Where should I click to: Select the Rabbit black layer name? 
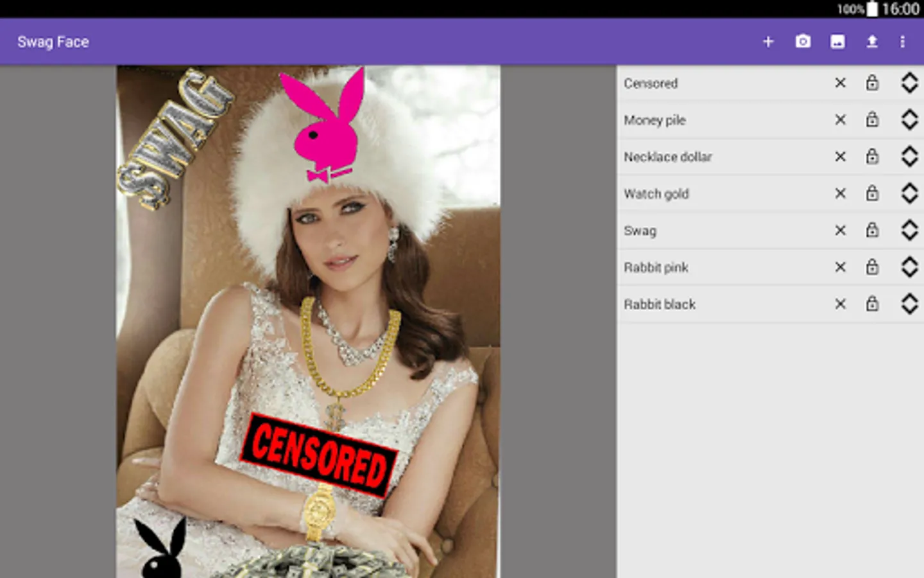pyautogui.click(x=660, y=304)
